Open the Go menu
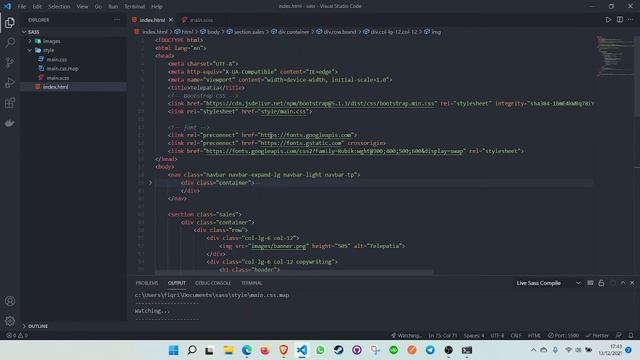 coord(98,7)
